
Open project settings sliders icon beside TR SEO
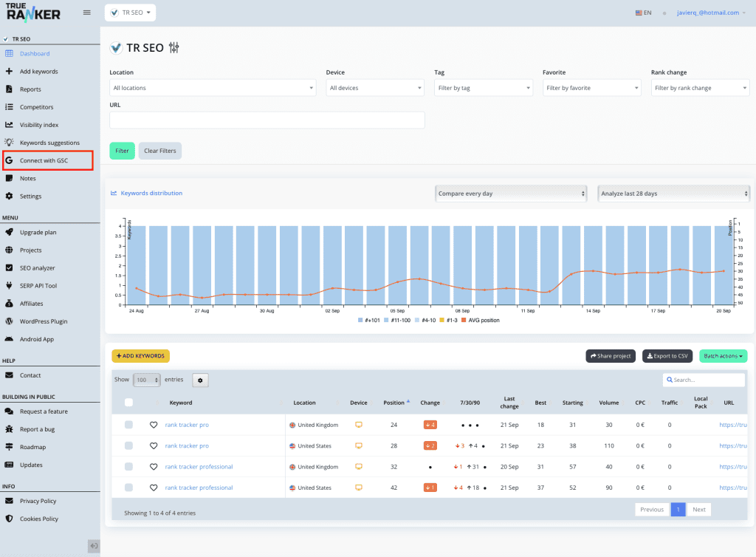(174, 48)
